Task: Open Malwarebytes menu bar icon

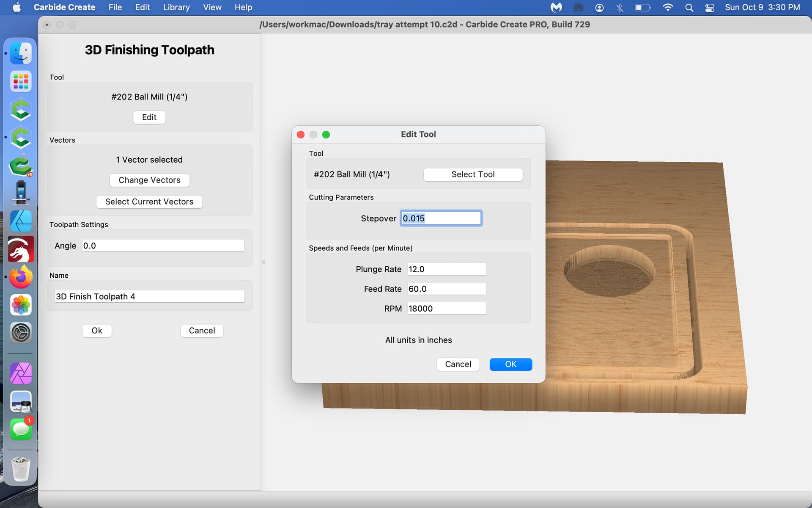Action: click(556, 7)
